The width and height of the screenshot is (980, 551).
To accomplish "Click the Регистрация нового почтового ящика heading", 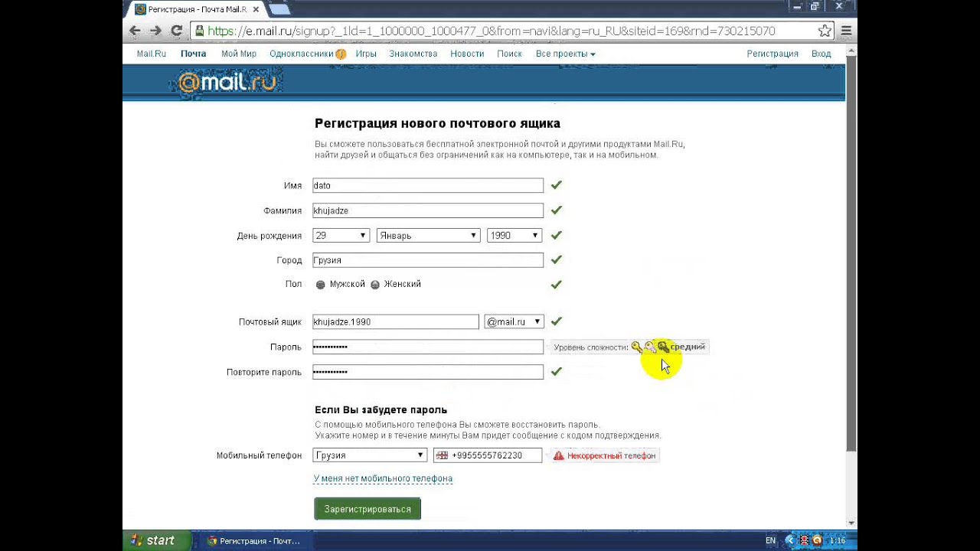I will (x=437, y=123).
